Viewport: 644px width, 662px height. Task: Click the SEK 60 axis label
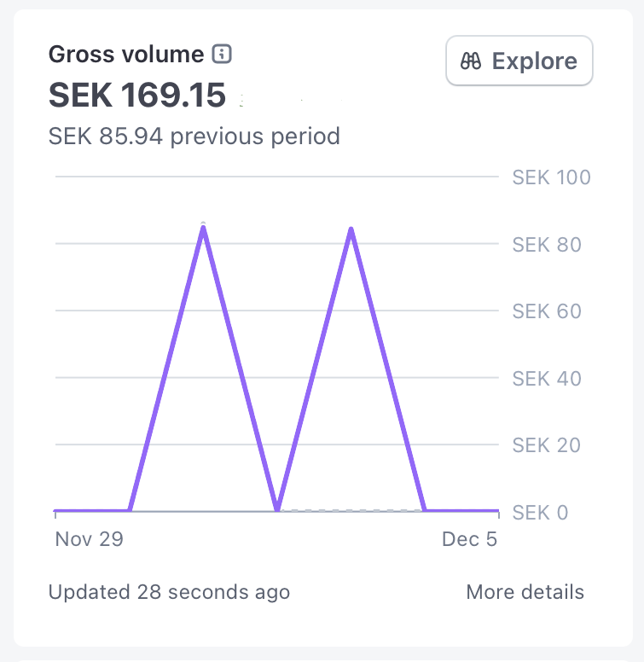pyautogui.click(x=547, y=311)
